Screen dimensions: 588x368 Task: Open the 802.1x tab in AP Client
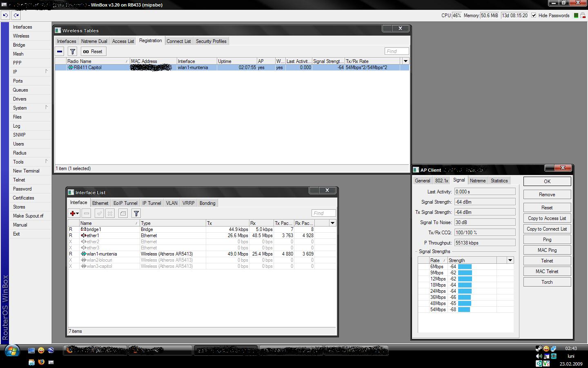pyautogui.click(x=441, y=181)
